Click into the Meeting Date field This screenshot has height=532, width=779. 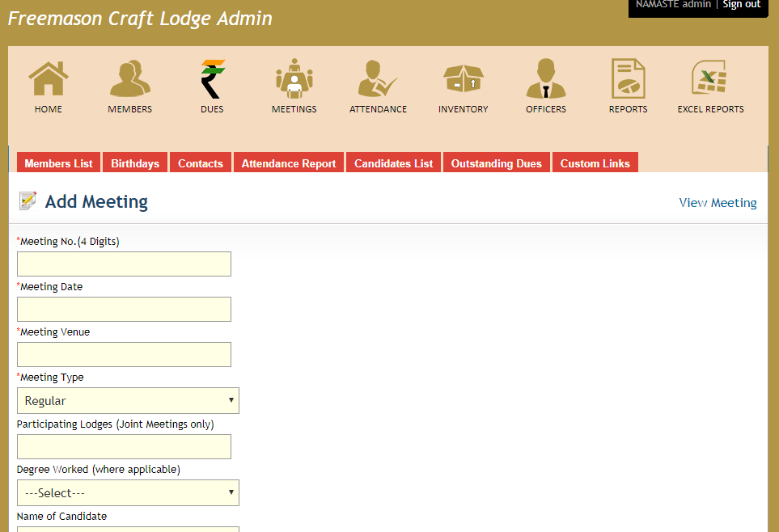coord(124,310)
